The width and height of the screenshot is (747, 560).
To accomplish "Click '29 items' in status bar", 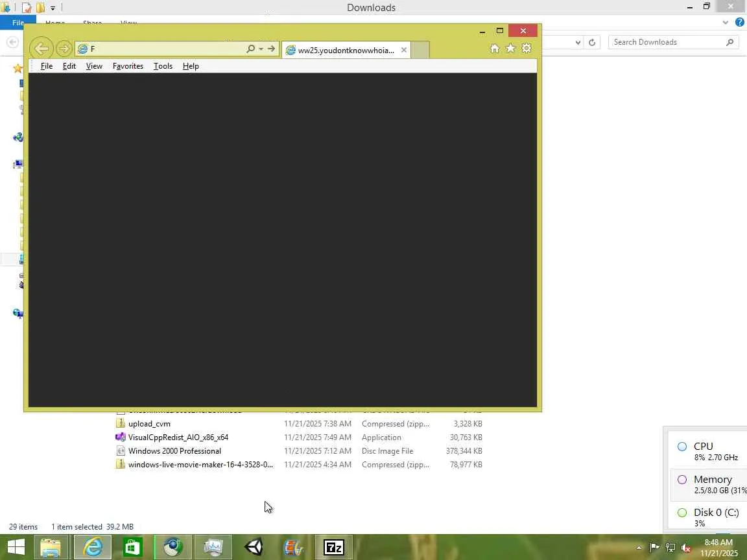I will pyautogui.click(x=23, y=527).
